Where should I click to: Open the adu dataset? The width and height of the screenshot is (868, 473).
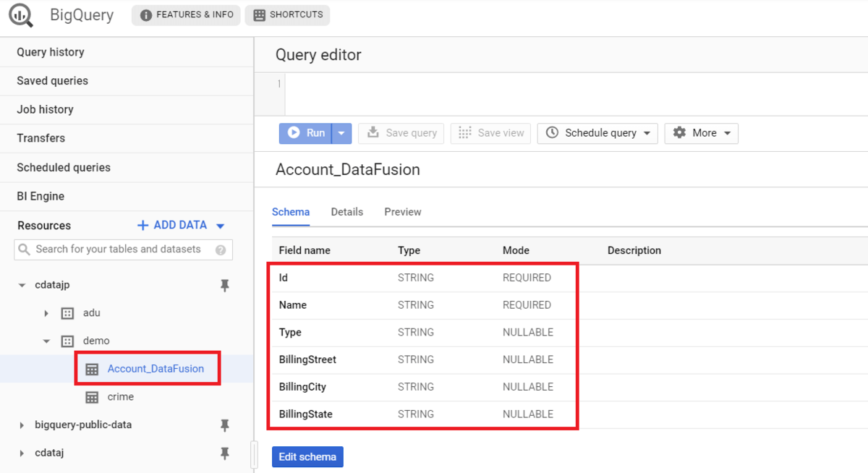pyautogui.click(x=91, y=313)
